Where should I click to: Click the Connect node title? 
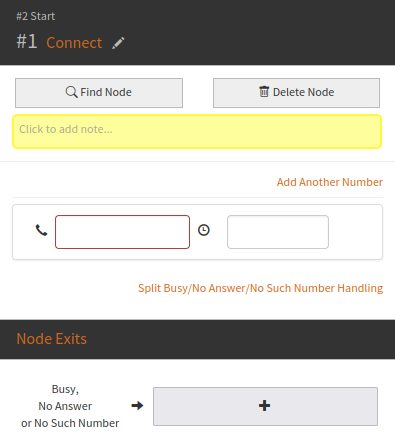click(74, 43)
